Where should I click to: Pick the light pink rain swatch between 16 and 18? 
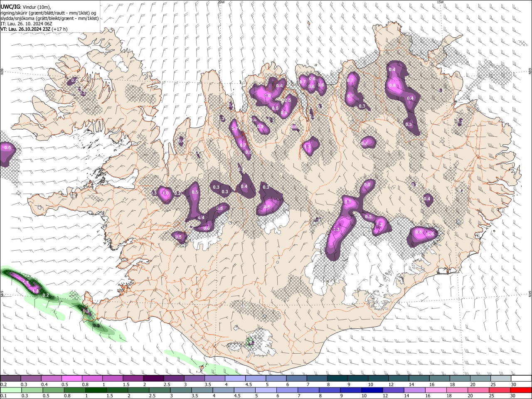[436, 390]
